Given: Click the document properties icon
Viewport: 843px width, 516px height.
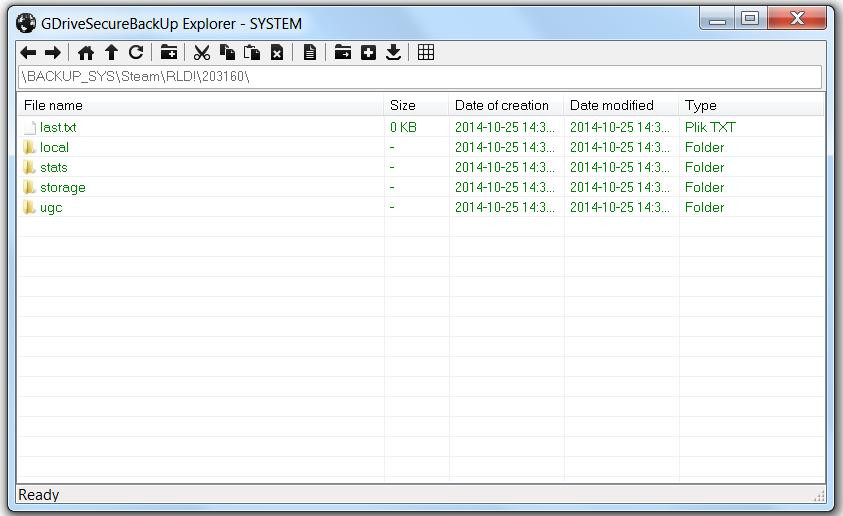Looking at the screenshot, I should click(x=310, y=53).
